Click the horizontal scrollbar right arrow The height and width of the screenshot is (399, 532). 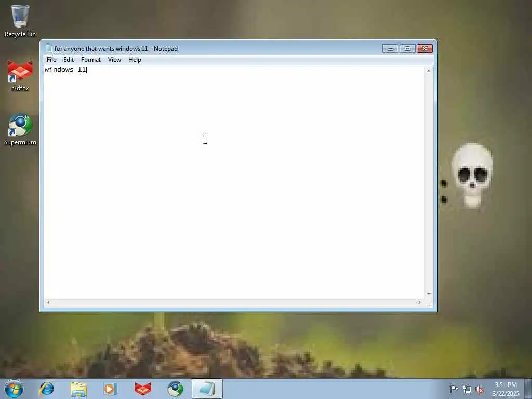click(419, 302)
